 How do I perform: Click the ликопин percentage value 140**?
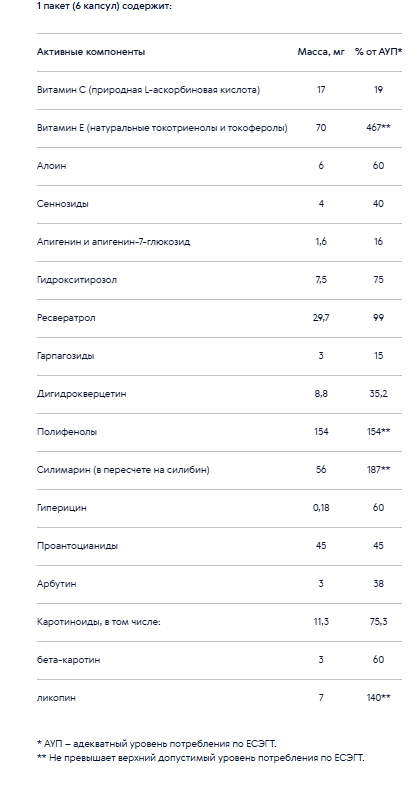[378, 698]
